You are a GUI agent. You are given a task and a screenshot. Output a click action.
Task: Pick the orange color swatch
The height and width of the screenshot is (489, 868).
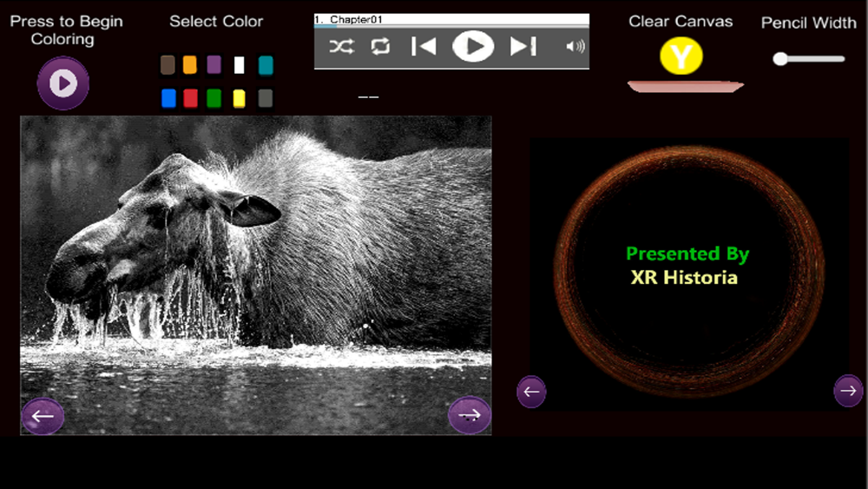click(190, 65)
